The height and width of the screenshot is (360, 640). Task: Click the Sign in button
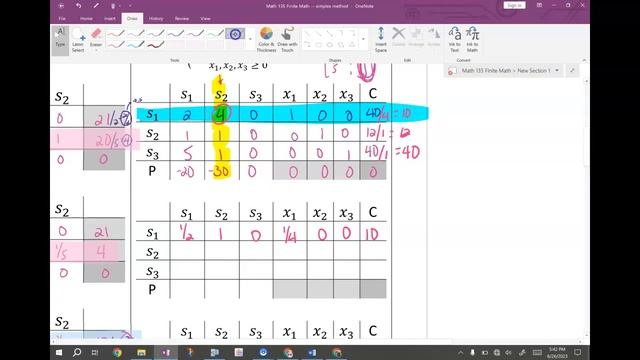514,5
